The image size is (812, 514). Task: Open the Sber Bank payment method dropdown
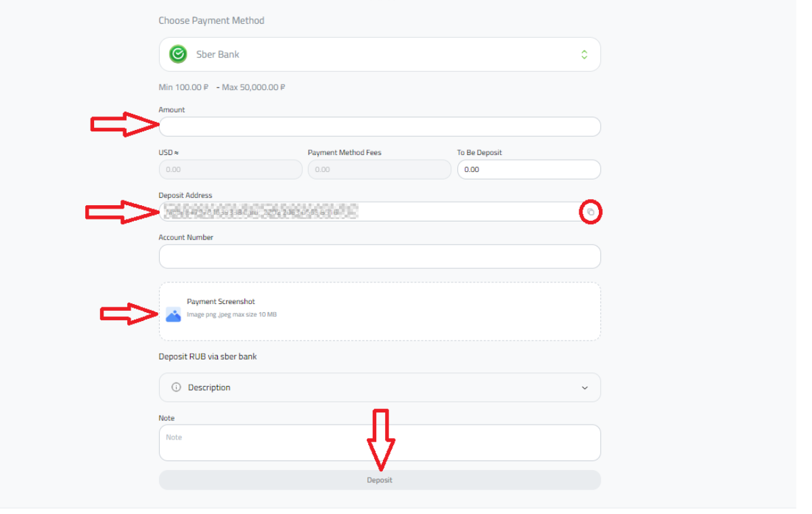pyautogui.click(x=380, y=54)
